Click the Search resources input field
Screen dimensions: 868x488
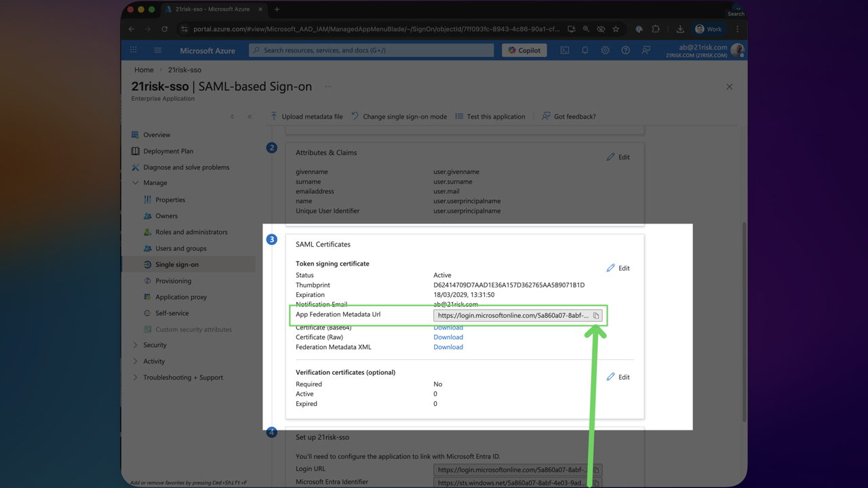pos(370,49)
